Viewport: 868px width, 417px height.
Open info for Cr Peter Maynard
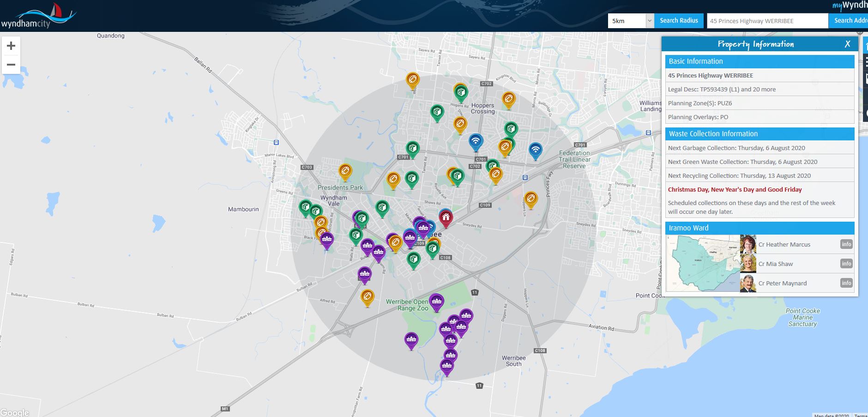pos(846,283)
